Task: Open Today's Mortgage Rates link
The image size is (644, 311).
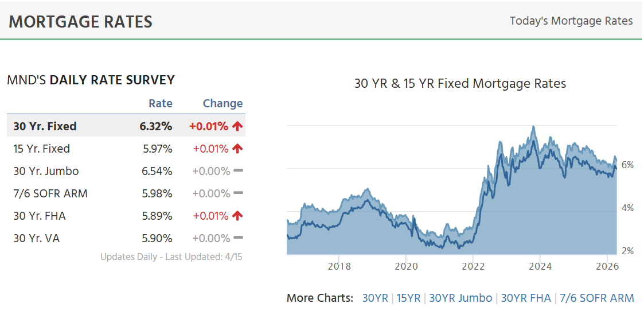Action: coord(571,21)
